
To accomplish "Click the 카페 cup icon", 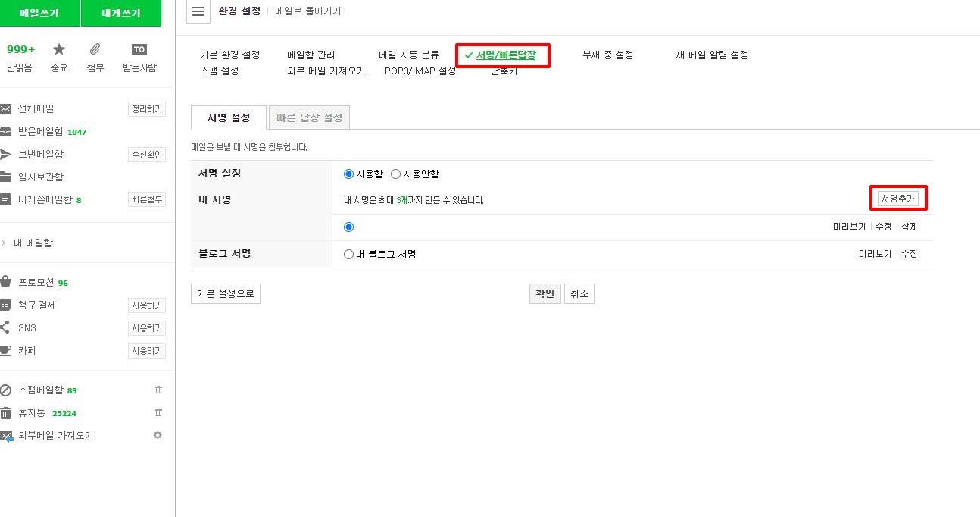I will 5,350.
